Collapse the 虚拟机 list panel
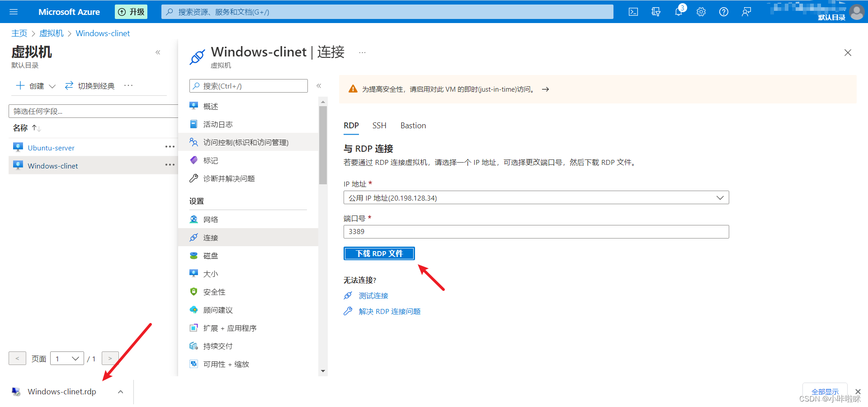The width and height of the screenshot is (868, 407). click(158, 52)
